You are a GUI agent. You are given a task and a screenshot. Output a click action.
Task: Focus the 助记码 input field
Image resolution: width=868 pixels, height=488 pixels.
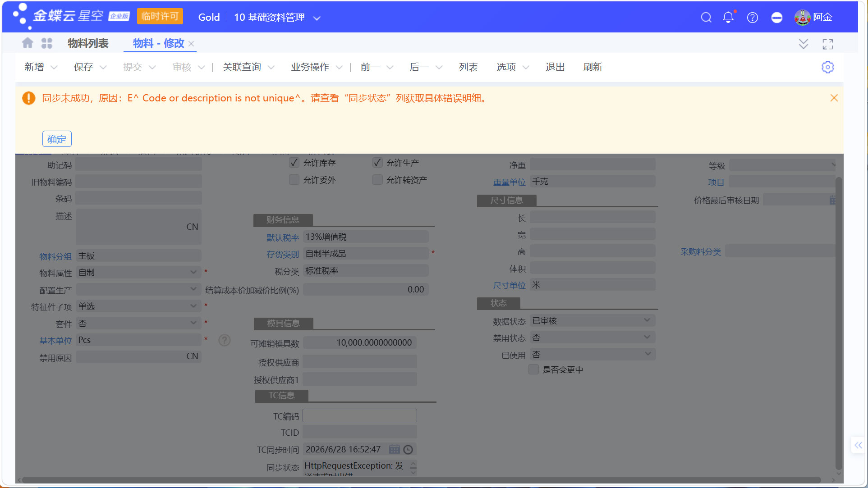[x=138, y=165]
